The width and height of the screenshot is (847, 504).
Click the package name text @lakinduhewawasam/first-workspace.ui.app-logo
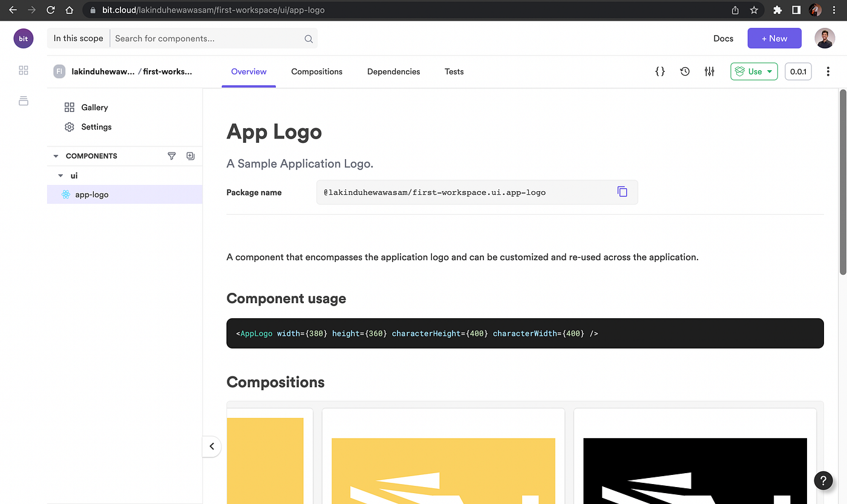434,192
